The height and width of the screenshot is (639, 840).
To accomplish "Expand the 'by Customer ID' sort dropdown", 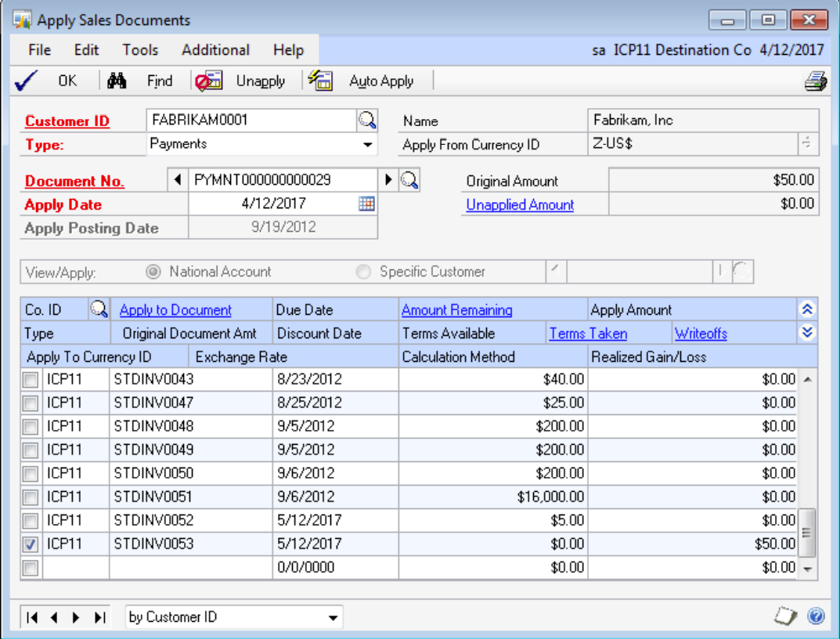I will (x=334, y=618).
